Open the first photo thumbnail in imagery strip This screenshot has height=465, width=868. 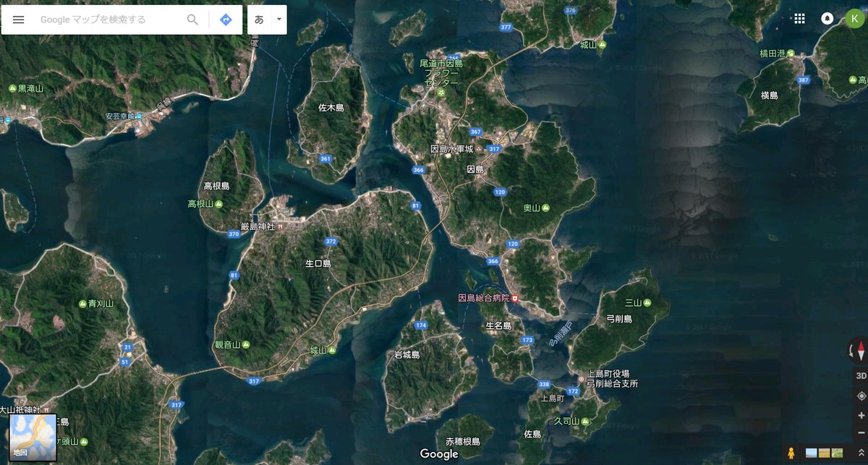(812, 453)
